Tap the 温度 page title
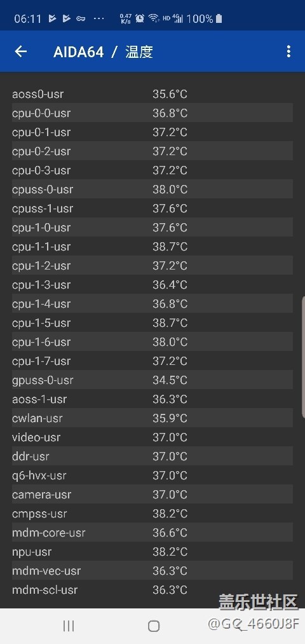 pos(139,51)
